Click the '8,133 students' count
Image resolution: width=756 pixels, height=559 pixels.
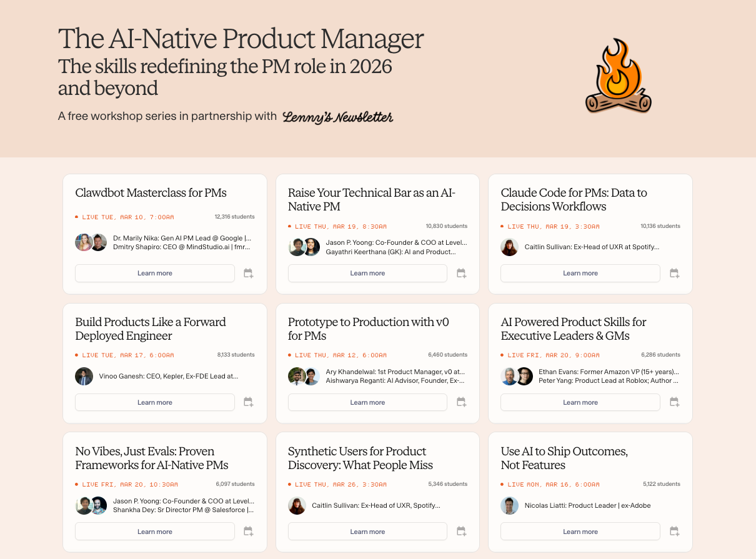click(x=236, y=355)
